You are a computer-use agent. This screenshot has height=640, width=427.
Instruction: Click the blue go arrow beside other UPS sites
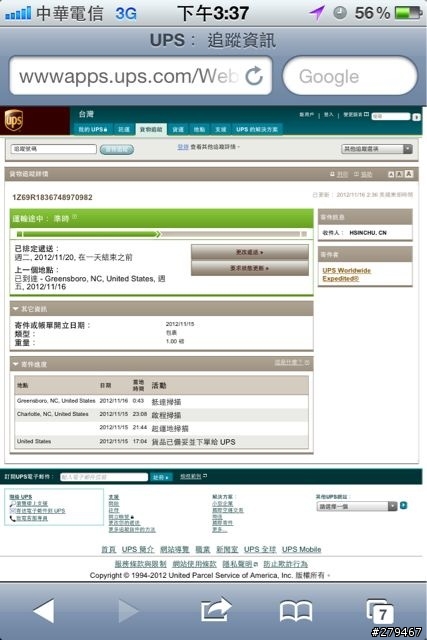(403, 506)
